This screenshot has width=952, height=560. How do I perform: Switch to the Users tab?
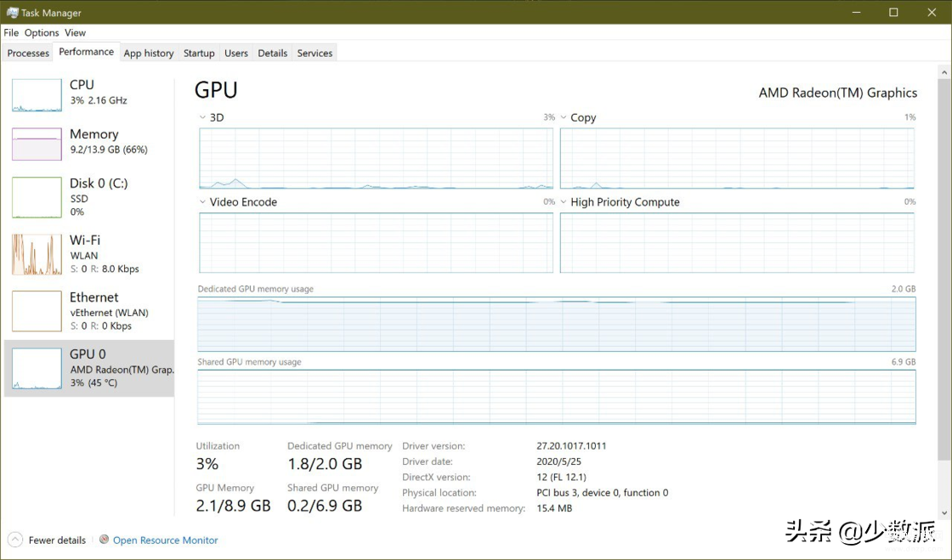point(235,54)
